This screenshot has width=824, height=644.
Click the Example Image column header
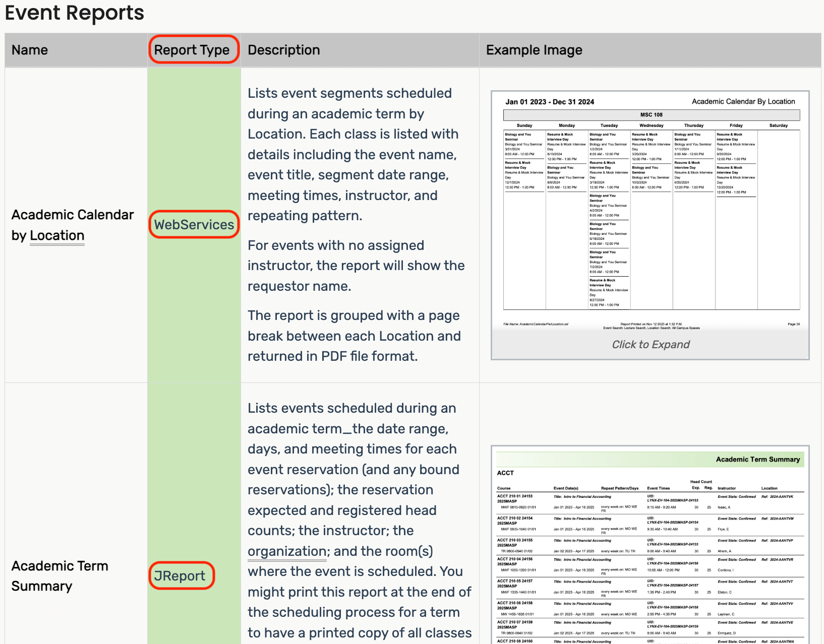(534, 50)
